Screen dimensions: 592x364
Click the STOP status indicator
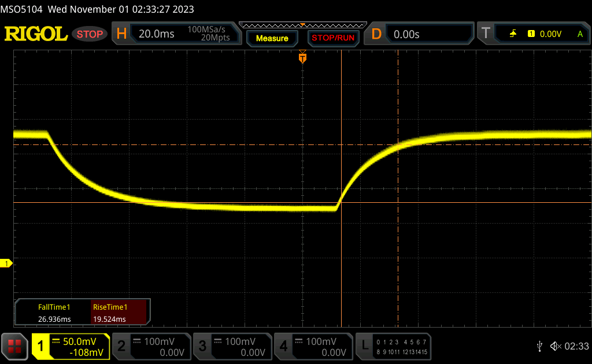pyautogui.click(x=90, y=34)
